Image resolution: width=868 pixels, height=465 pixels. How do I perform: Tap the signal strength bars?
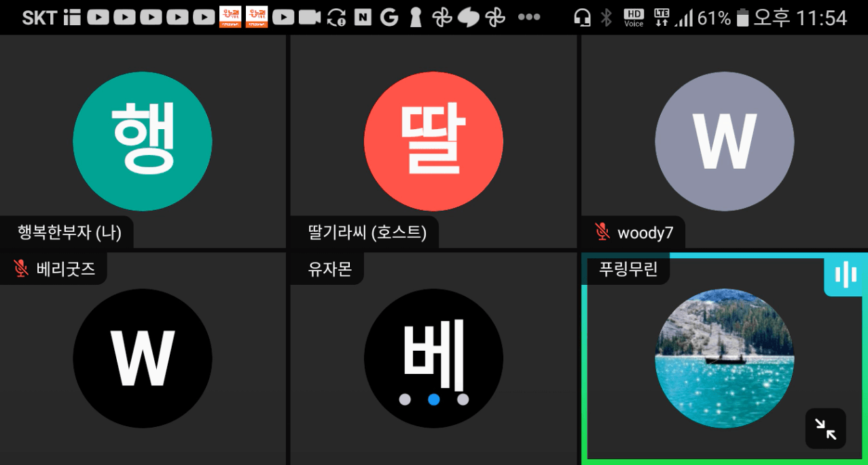[684, 18]
